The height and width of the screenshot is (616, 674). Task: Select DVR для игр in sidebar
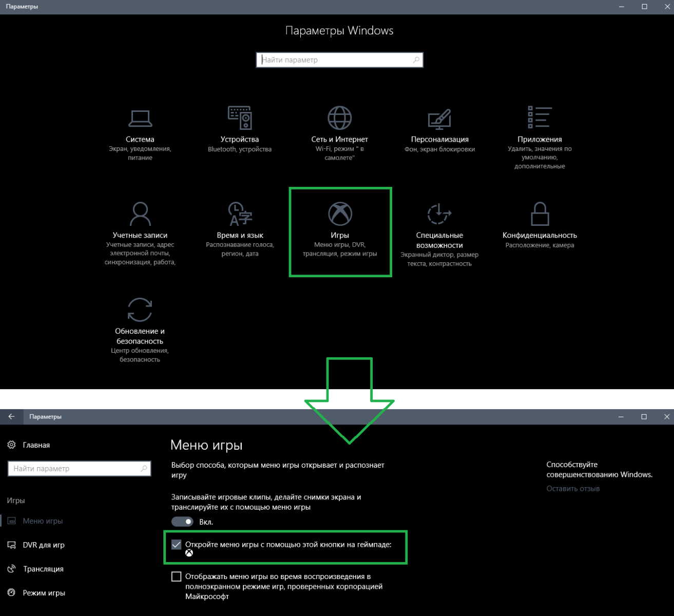tap(44, 545)
